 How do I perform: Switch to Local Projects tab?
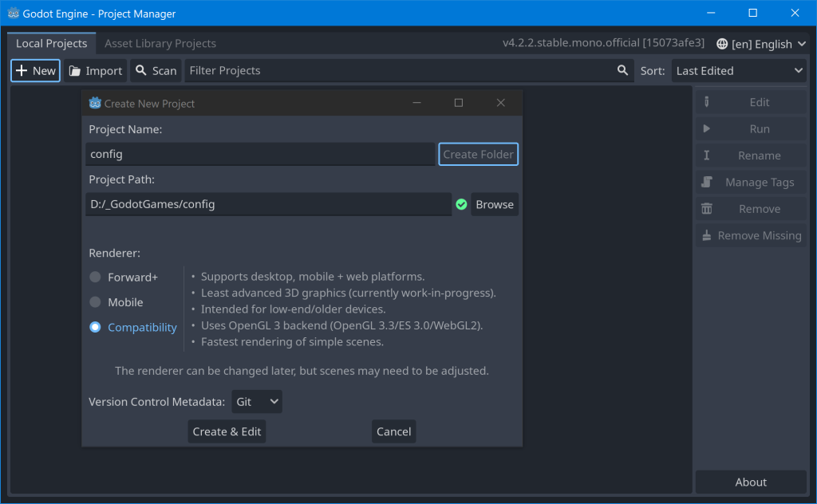(51, 43)
